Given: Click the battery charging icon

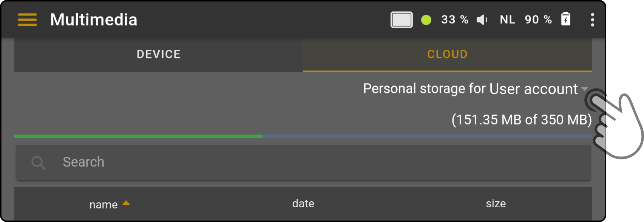Looking at the screenshot, I should tap(566, 19).
